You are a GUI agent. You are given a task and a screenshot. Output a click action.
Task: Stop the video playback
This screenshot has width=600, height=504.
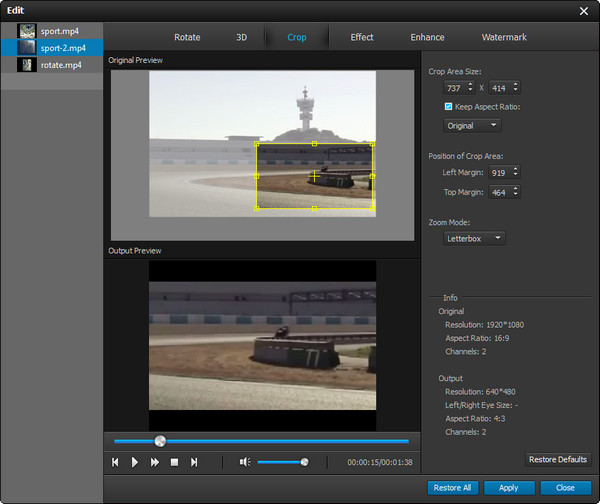tap(174, 462)
